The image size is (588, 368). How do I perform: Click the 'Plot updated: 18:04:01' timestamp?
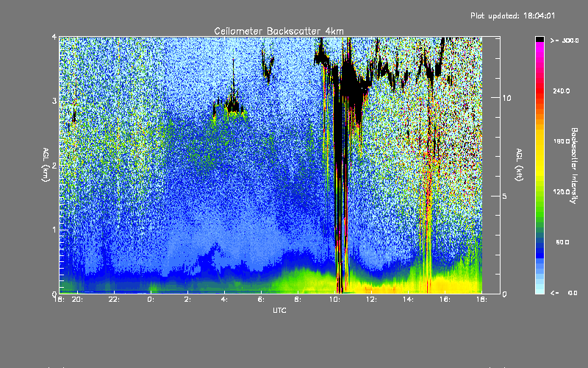click(x=512, y=15)
